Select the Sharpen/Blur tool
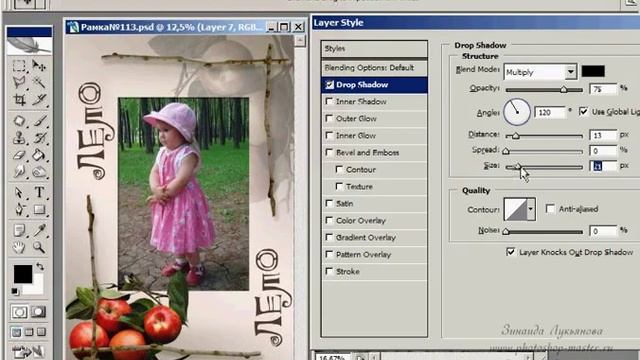 pyautogui.click(x=19, y=172)
